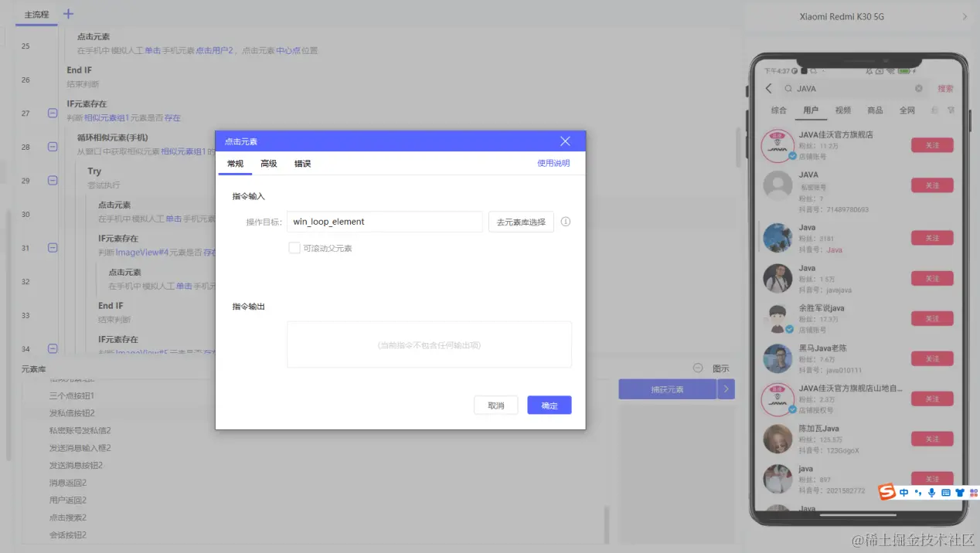Select 私密账号发私信2 in the element library
Viewport: 980px width, 553px height.
click(x=80, y=430)
